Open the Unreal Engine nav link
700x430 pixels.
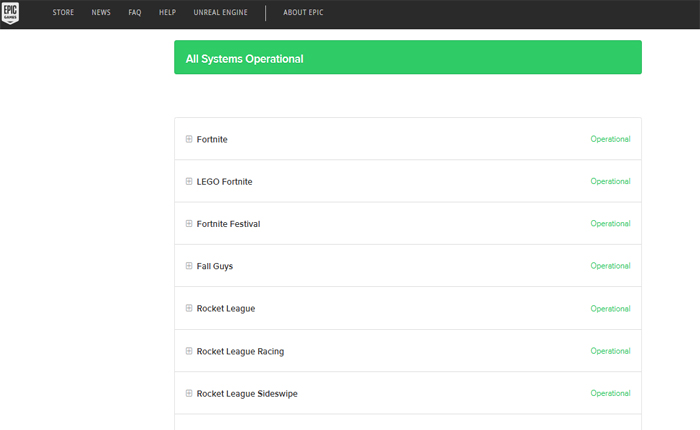[218, 13]
